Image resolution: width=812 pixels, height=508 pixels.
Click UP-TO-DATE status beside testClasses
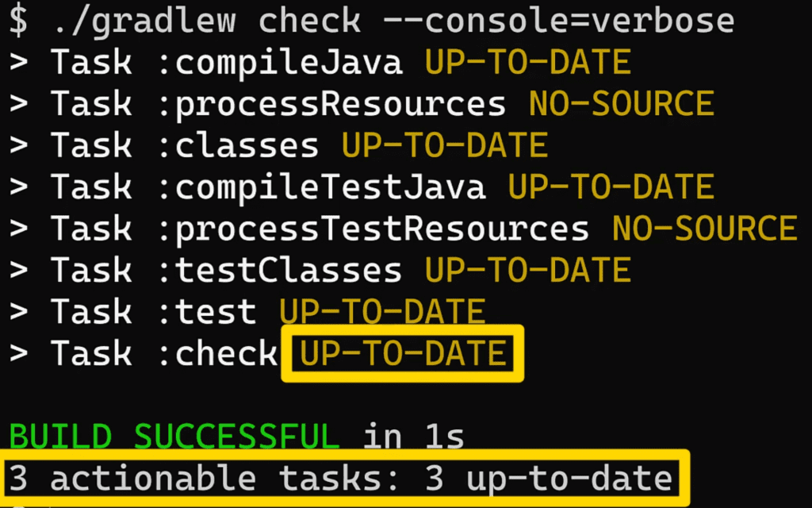(527, 270)
